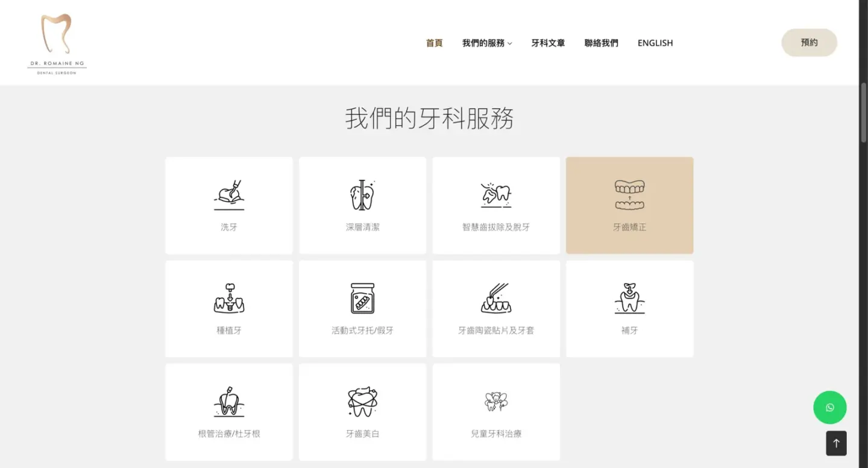Select the 根管治療/杜牙根 root canal icon
The width and height of the screenshot is (868, 468).
[229, 401]
